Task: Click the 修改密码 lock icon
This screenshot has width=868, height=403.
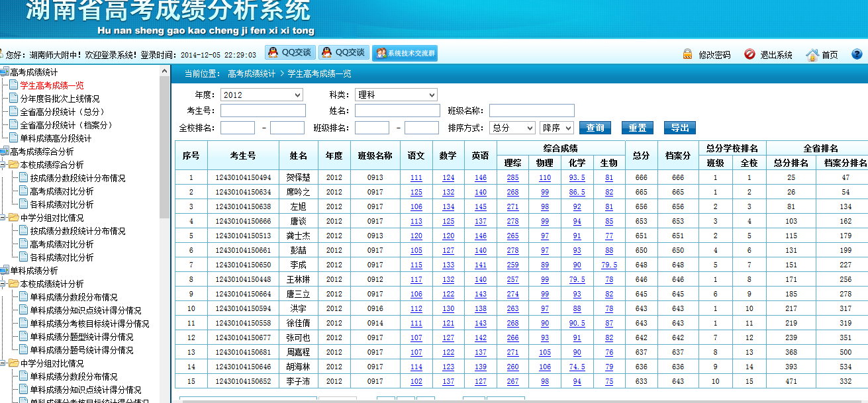Action: click(688, 54)
